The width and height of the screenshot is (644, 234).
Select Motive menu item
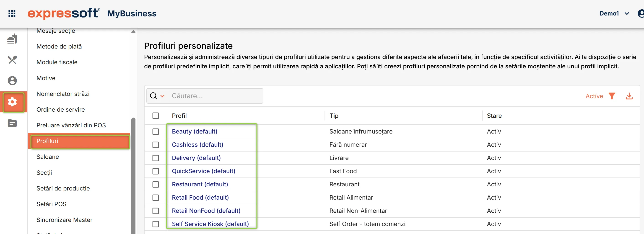(x=46, y=78)
